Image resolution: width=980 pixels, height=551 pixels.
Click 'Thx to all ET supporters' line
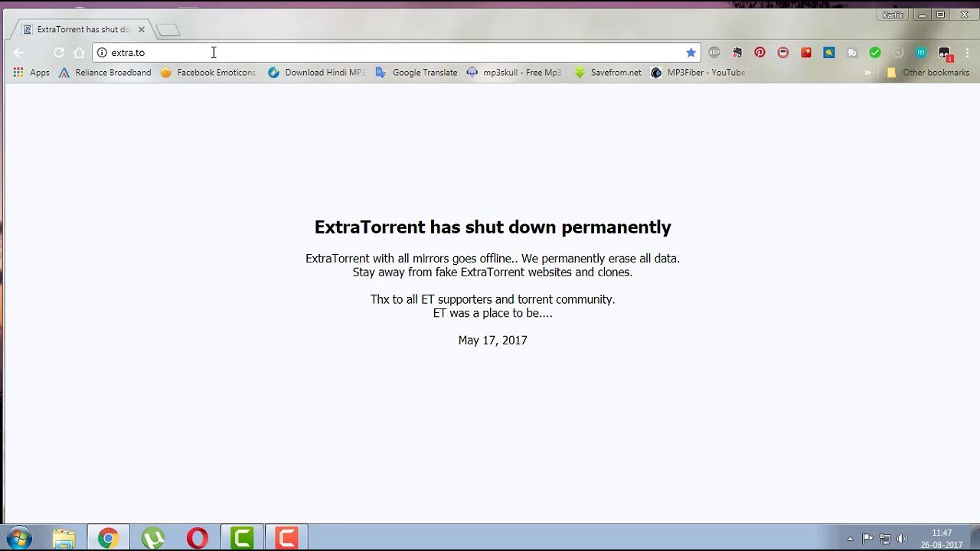(x=492, y=299)
